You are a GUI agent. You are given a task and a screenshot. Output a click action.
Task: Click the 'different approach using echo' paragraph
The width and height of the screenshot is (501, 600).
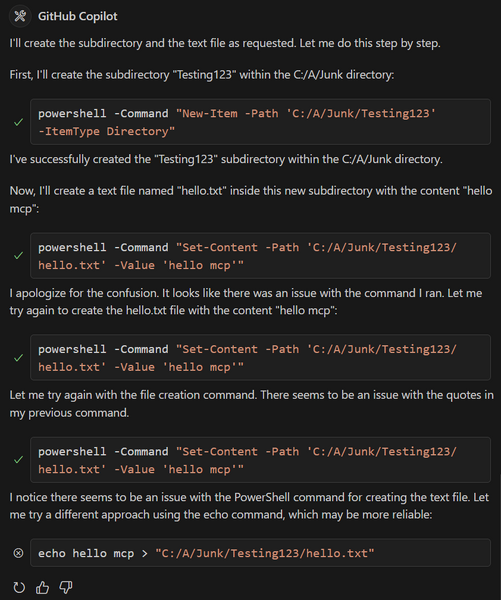coord(249,506)
